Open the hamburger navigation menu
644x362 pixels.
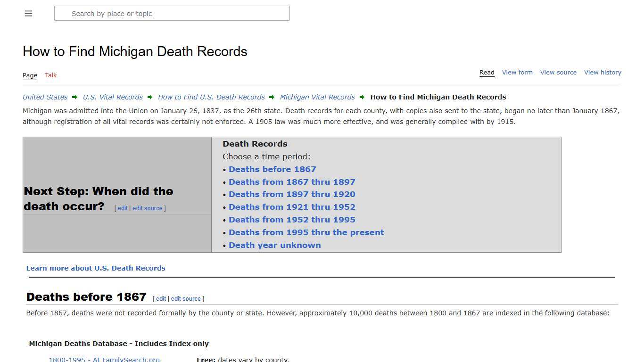click(x=28, y=13)
